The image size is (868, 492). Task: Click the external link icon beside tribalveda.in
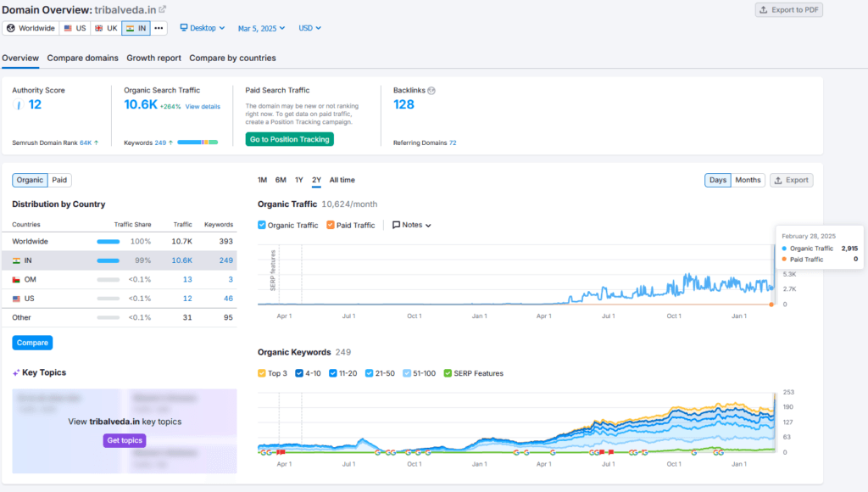coord(163,9)
